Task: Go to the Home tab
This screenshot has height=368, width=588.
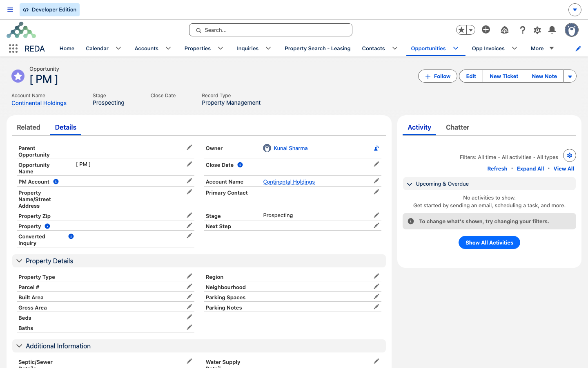Action: coord(67,48)
